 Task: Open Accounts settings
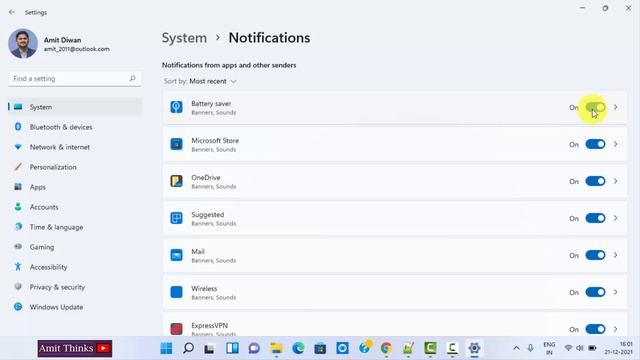[x=75, y=207]
